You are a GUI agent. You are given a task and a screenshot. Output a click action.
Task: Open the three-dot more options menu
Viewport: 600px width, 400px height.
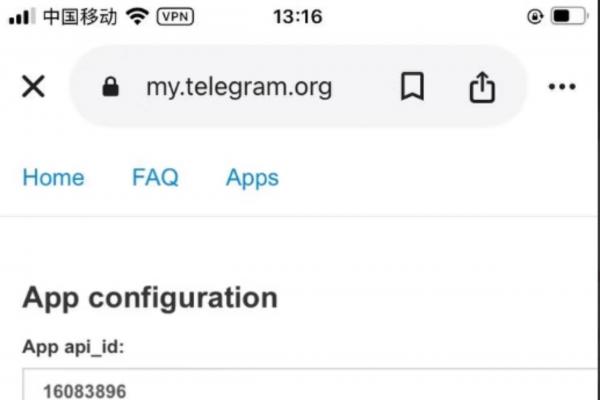(x=562, y=87)
